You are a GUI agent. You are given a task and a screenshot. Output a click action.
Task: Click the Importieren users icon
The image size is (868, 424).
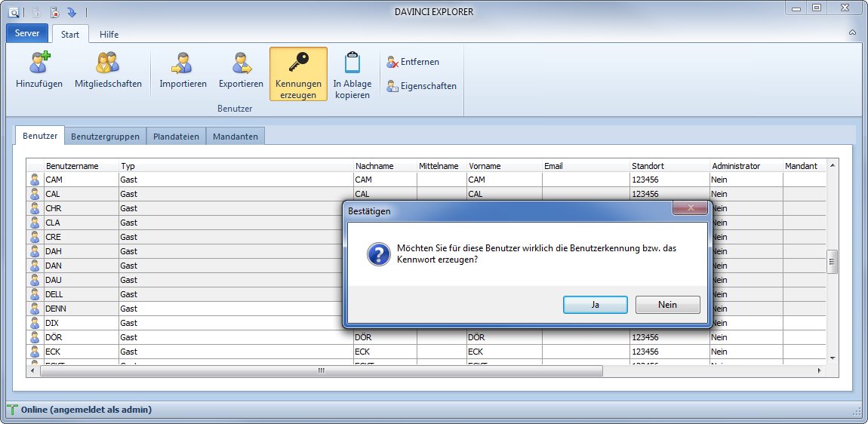pyautogui.click(x=183, y=63)
